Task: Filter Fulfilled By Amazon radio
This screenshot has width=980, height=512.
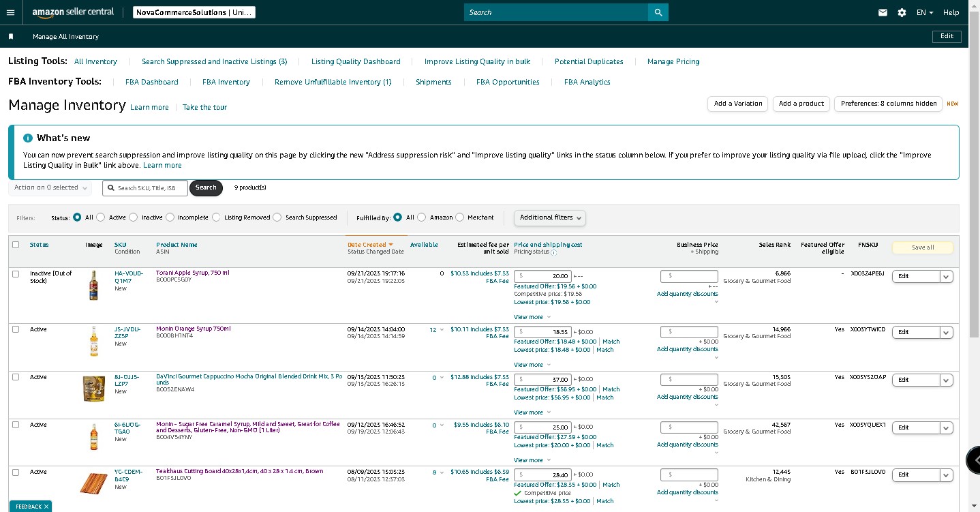Action: pos(422,217)
